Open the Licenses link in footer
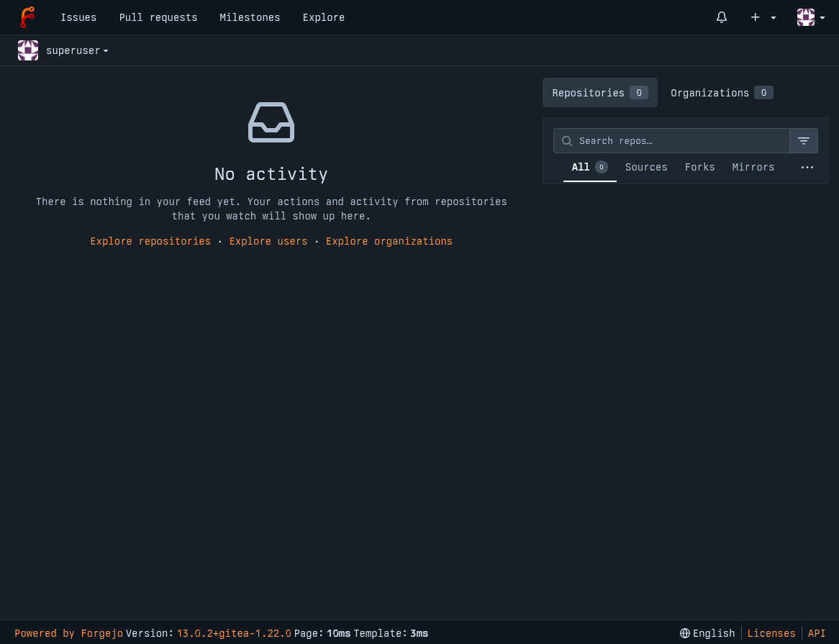 [771, 633]
